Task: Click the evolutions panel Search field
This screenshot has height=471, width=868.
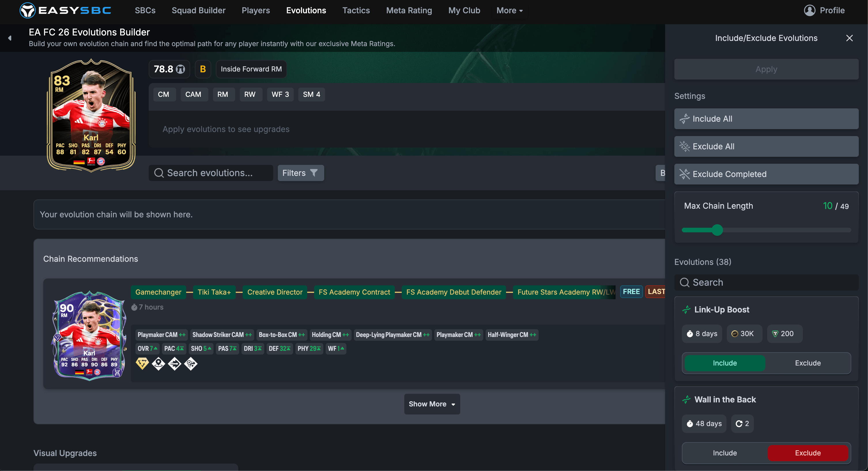Action: pos(766,282)
